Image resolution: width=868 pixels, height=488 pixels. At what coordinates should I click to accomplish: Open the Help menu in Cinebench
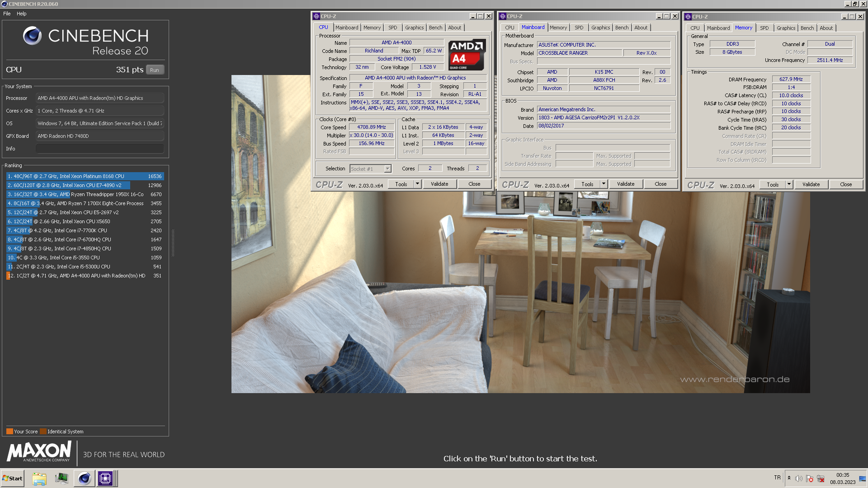pos(22,14)
